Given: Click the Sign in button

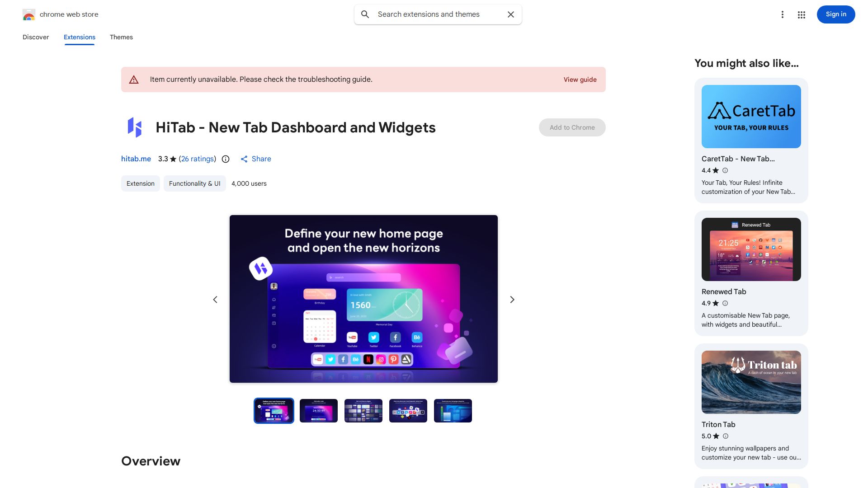Looking at the screenshot, I should click(x=836, y=14).
